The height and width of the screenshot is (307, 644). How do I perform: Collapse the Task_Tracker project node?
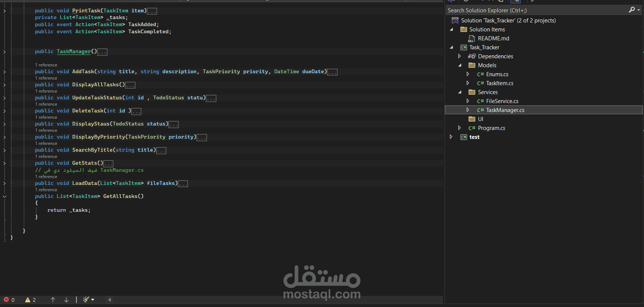pos(452,47)
